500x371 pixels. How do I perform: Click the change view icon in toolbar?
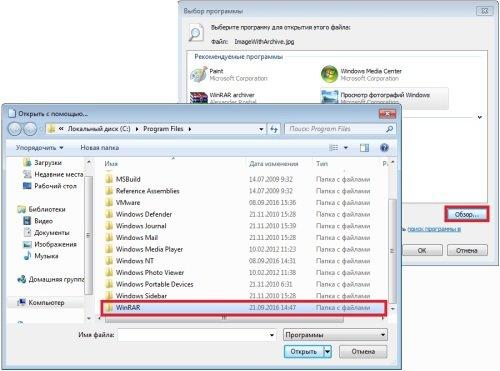333,148
